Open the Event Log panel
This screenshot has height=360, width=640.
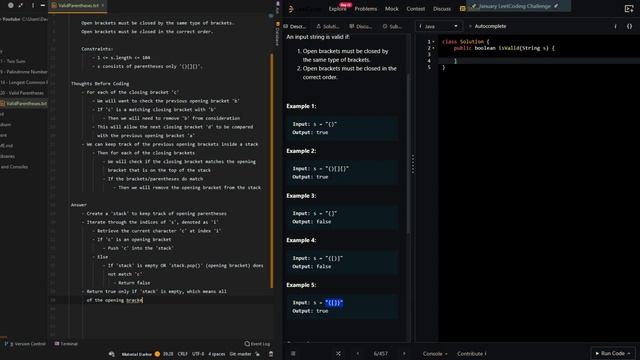coord(257,344)
